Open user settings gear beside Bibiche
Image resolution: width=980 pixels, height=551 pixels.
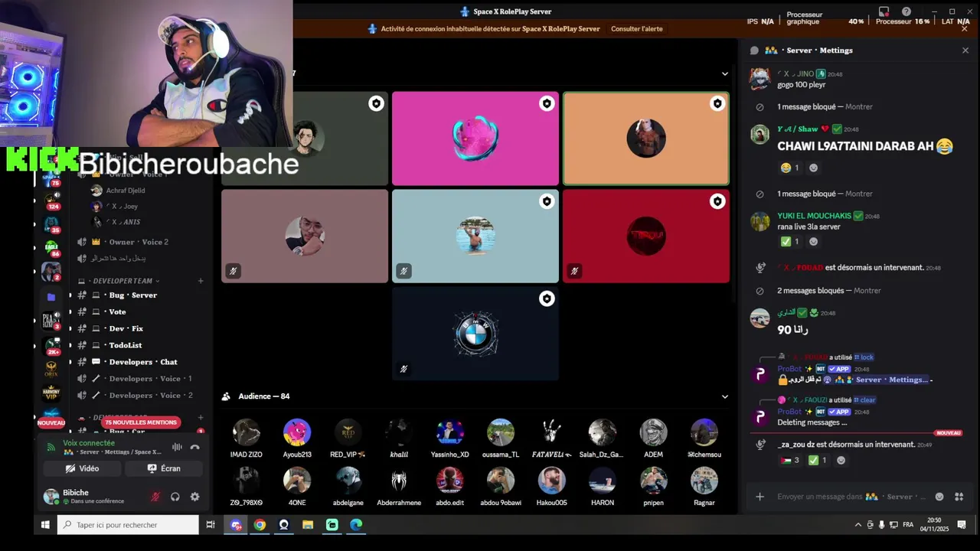tap(194, 497)
